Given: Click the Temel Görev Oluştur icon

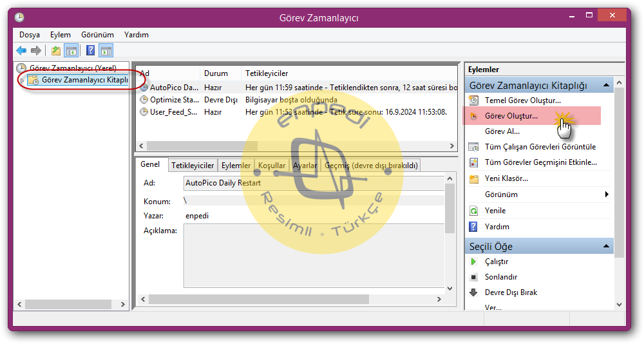Looking at the screenshot, I should (473, 100).
